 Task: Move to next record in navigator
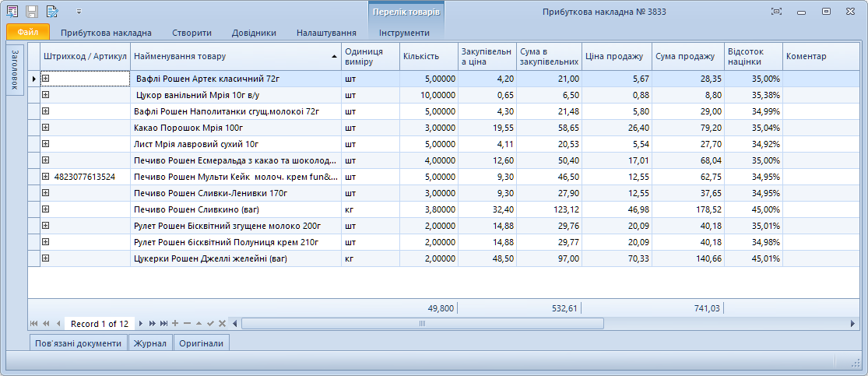[141, 323]
